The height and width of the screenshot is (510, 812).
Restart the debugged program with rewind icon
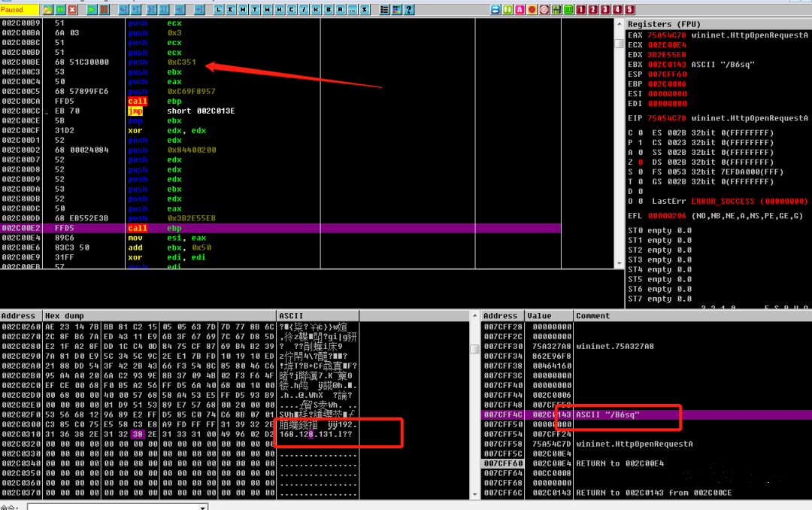(x=60, y=10)
